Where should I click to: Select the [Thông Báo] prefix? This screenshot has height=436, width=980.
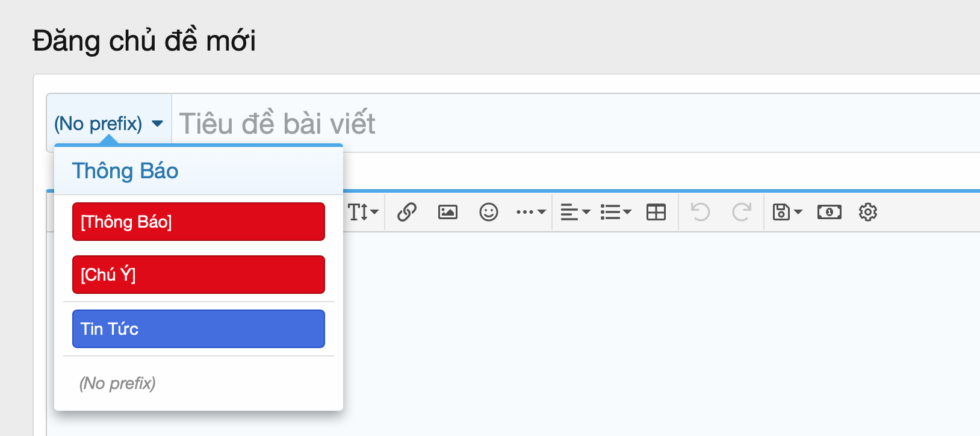198,222
